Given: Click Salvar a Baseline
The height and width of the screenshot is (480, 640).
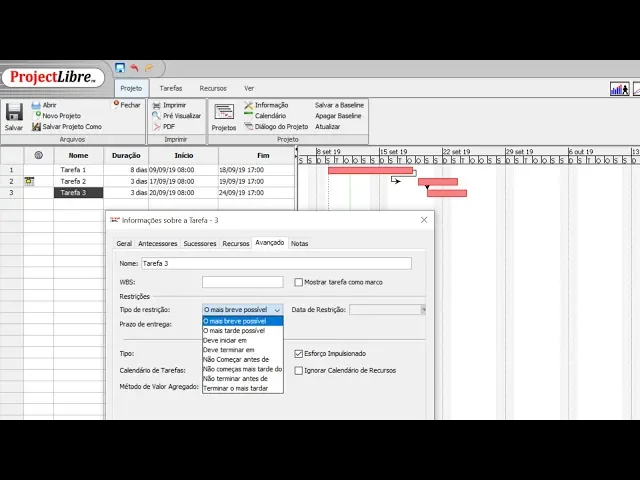Looking at the screenshot, I should point(339,105).
